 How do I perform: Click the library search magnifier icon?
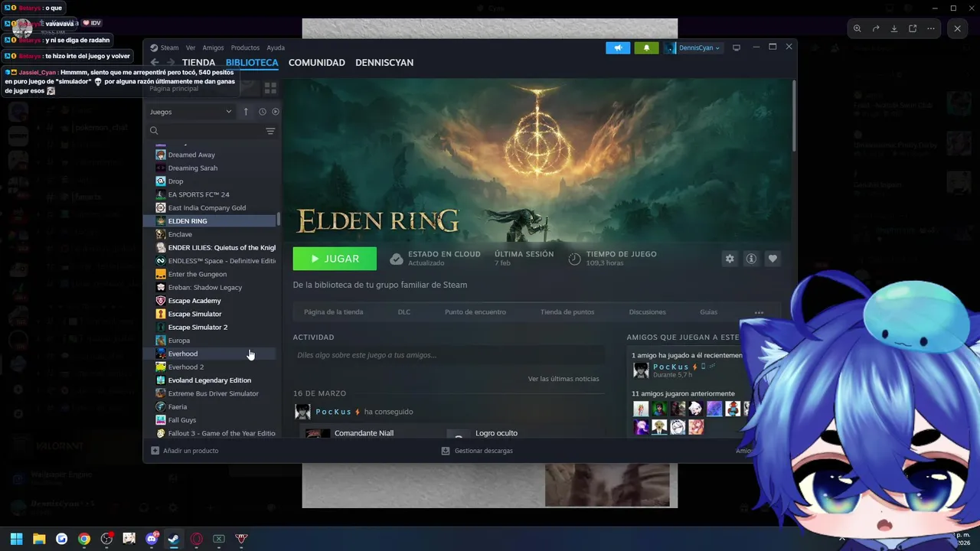coord(154,131)
